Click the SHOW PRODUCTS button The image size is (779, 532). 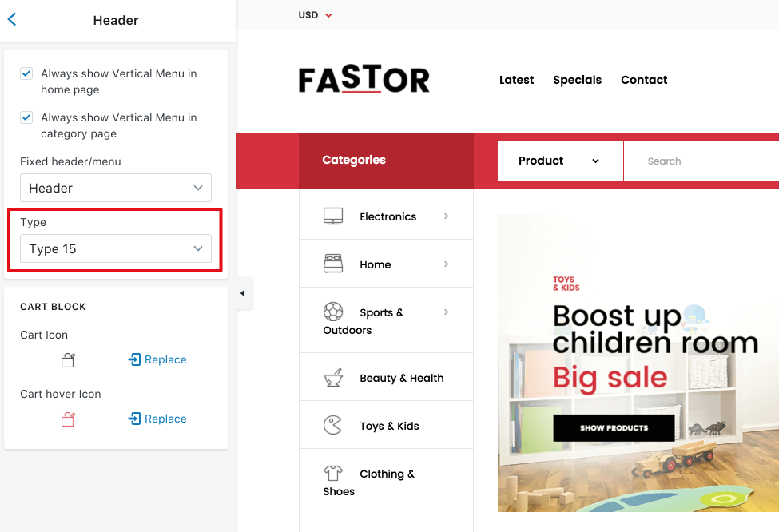614,427
